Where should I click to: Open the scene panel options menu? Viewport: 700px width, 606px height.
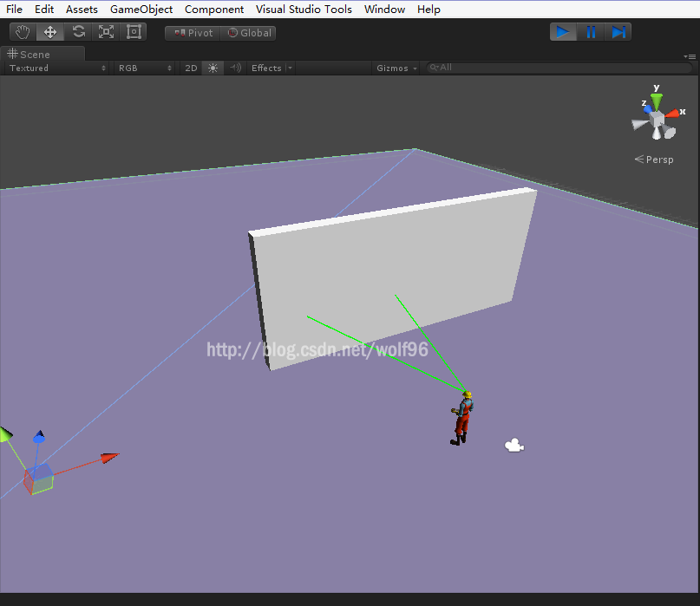[690, 56]
